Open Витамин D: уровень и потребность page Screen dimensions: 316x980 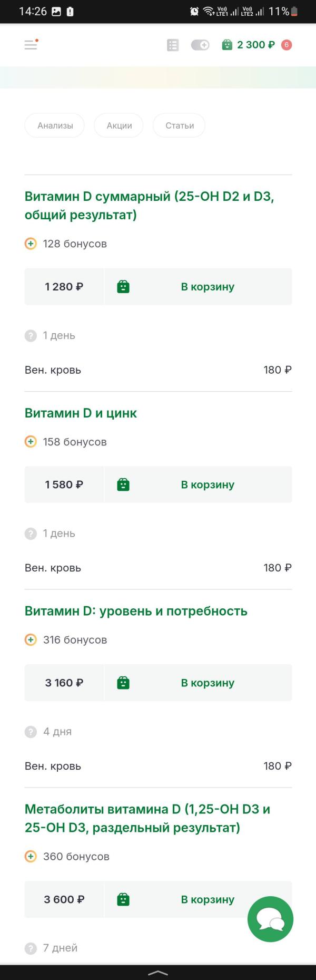tap(136, 611)
